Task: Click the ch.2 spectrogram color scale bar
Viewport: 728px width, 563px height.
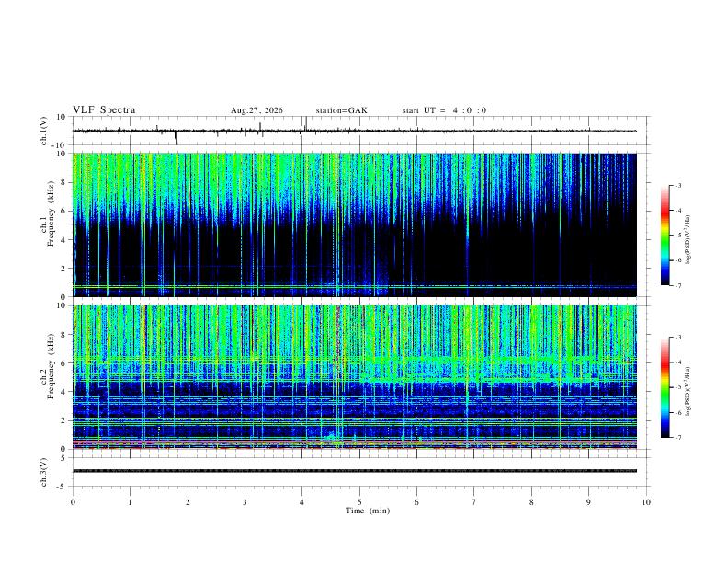Action: 665,387
